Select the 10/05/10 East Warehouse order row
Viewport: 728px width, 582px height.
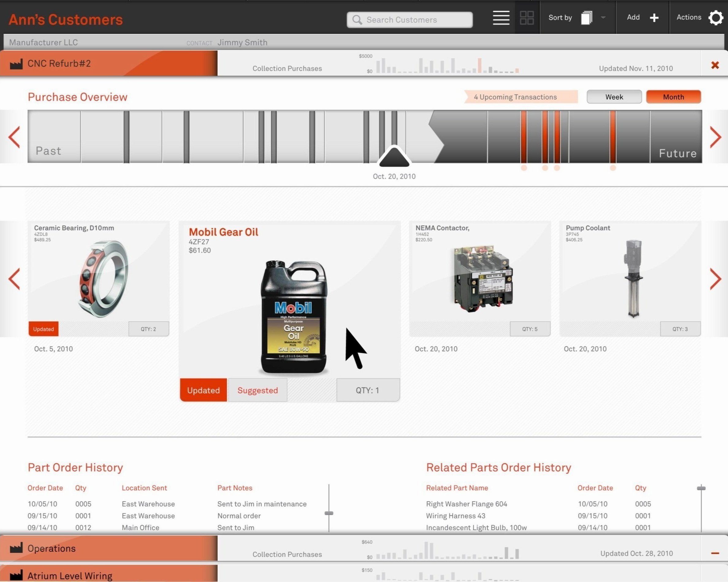[167, 504]
